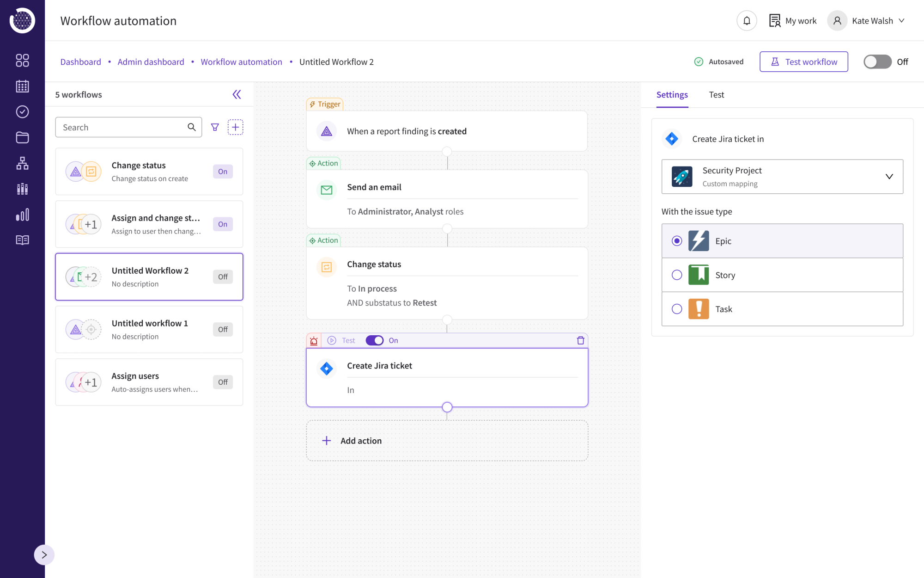
Task: Select the Story issue type radio
Action: [677, 275]
